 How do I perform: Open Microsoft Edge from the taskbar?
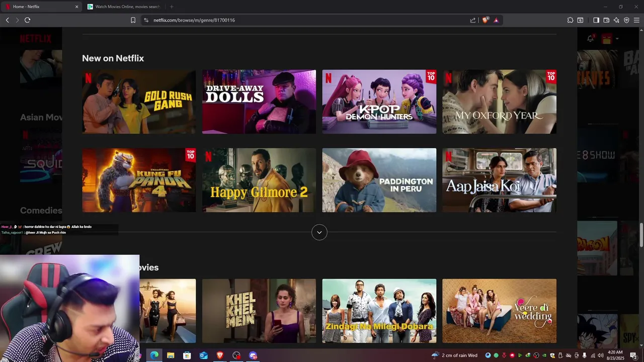tap(154, 355)
